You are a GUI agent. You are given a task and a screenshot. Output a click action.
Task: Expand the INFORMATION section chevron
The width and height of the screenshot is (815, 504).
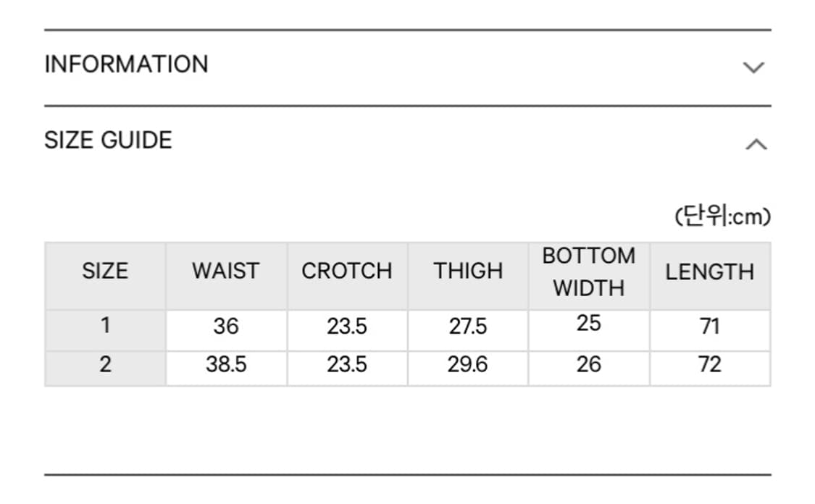point(753,67)
